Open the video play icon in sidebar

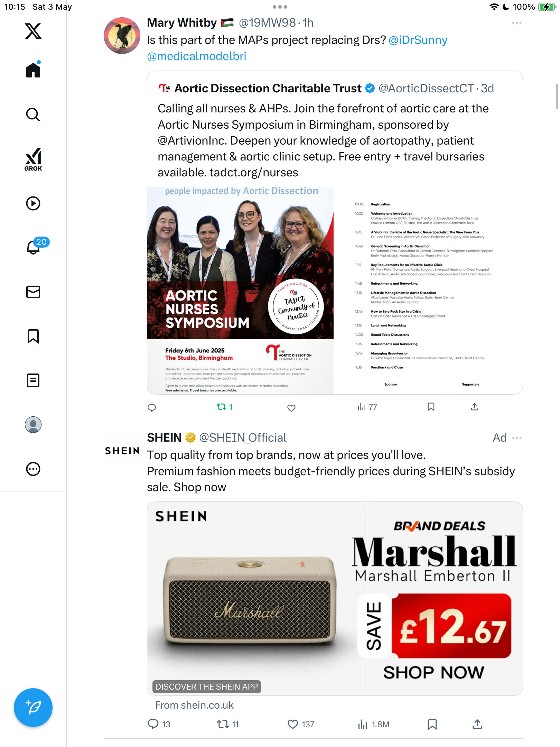click(33, 203)
